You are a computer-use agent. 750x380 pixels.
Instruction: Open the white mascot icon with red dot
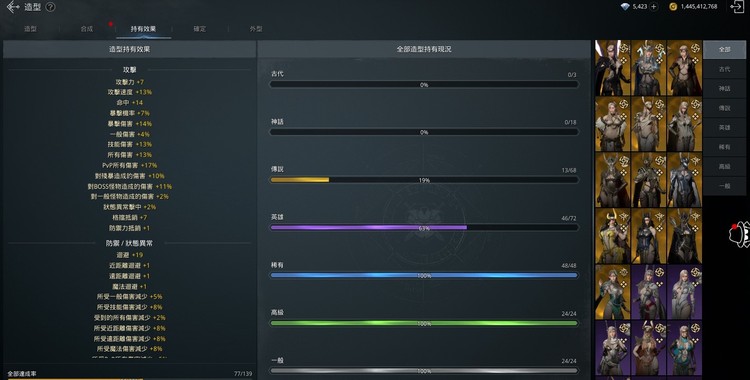(x=739, y=235)
